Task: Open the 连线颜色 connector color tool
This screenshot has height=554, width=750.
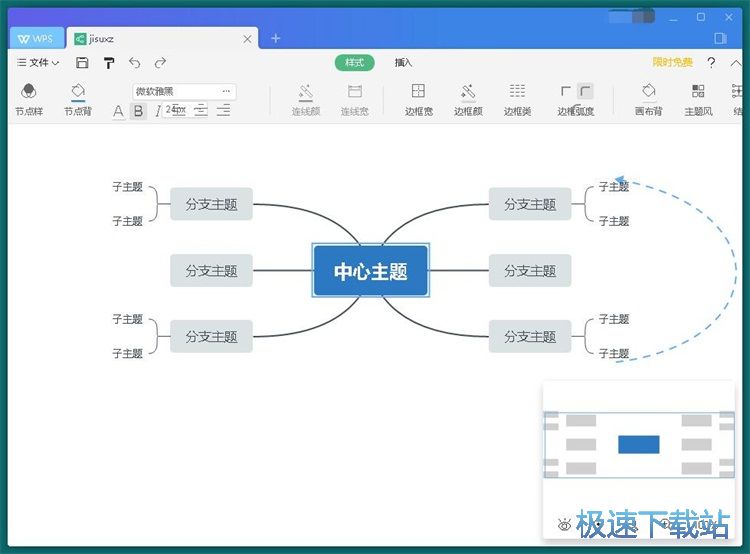Action: click(306, 100)
